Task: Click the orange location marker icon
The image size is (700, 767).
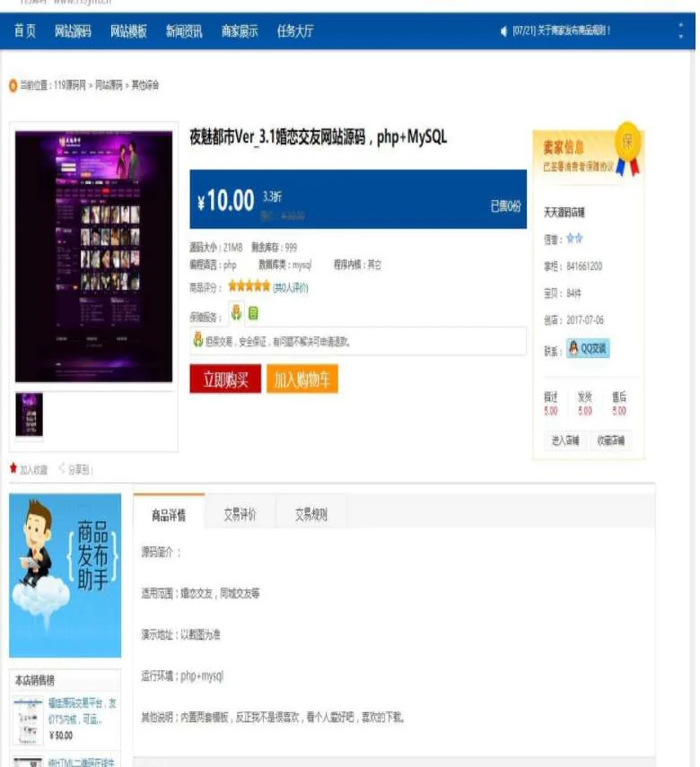Action: click(x=13, y=85)
